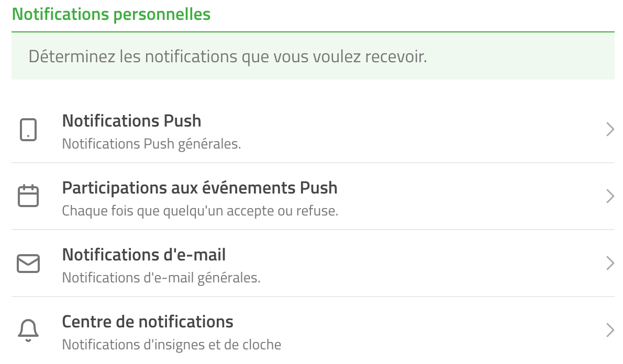This screenshot has height=364, width=623.
Task: Open the Notifications d'e-mail title entry
Action: pos(144,255)
